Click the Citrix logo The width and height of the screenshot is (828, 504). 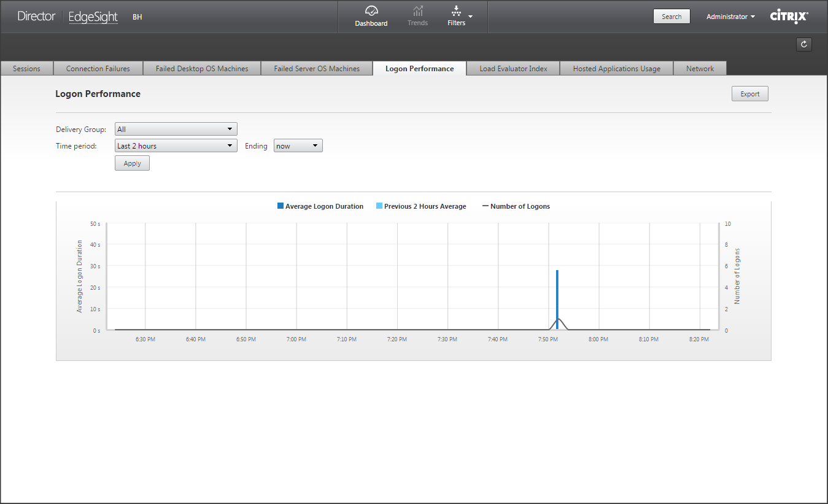tap(789, 17)
